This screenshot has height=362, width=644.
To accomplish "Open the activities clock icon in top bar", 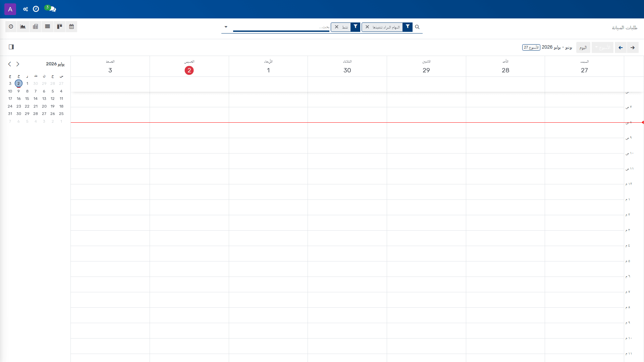I will point(36,9).
